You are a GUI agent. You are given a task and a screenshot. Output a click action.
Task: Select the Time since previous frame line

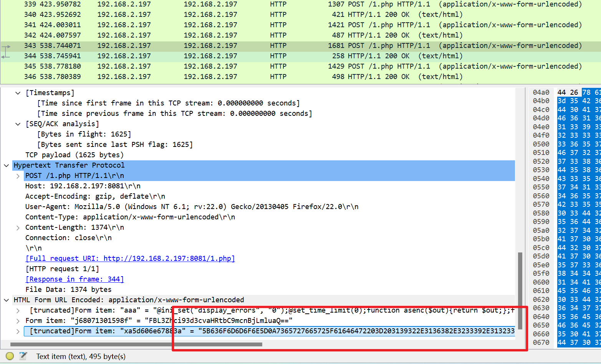point(175,114)
